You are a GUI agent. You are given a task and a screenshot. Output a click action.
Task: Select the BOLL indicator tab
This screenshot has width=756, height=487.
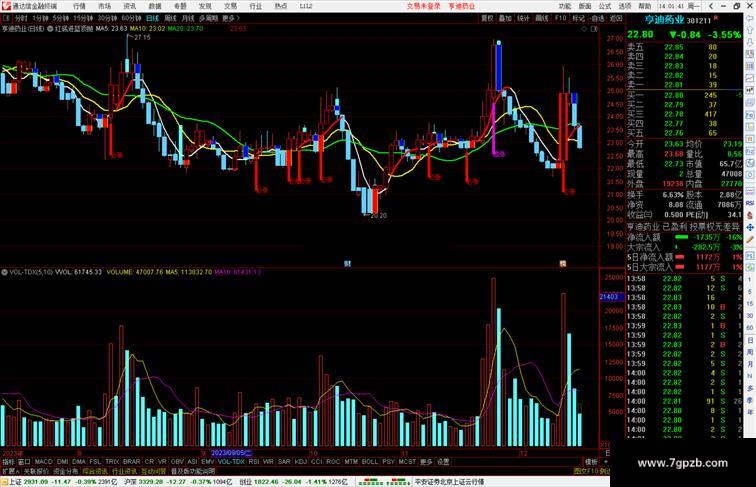pos(370,462)
